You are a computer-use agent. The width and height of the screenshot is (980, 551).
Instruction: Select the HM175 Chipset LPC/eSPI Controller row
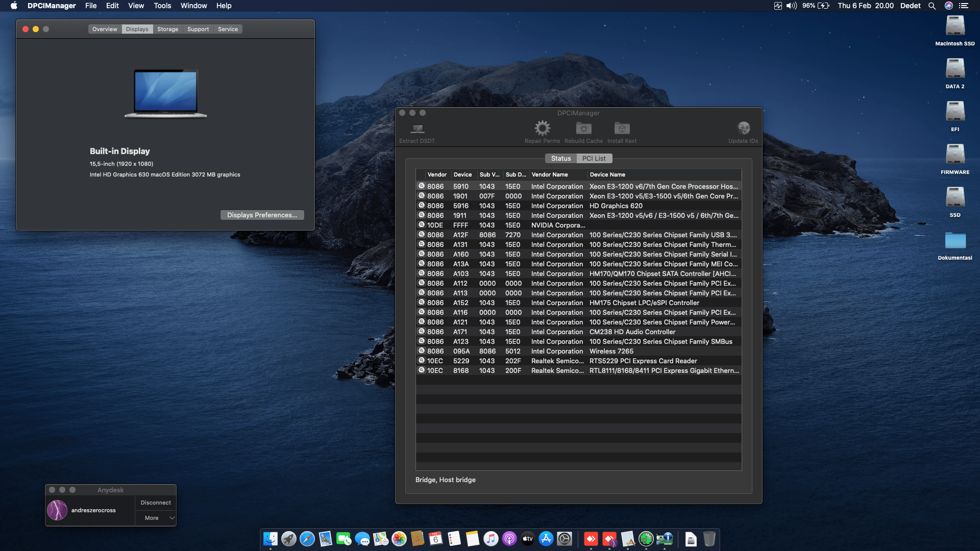579,303
